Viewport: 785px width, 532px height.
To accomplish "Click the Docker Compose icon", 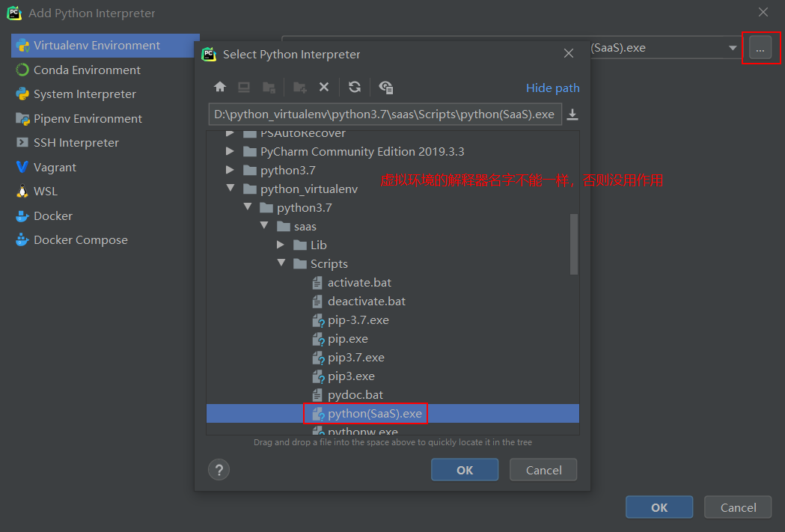I will coord(22,239).
